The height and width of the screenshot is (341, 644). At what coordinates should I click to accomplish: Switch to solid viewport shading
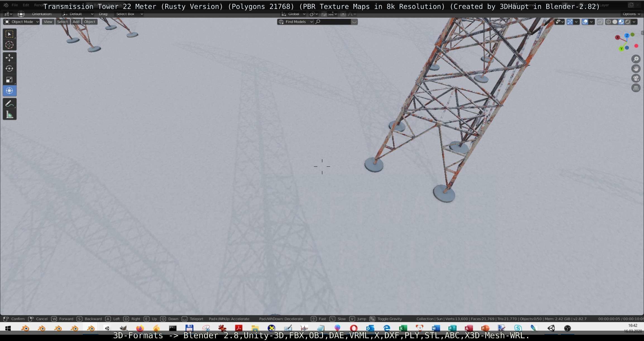[x=615, y=22]
